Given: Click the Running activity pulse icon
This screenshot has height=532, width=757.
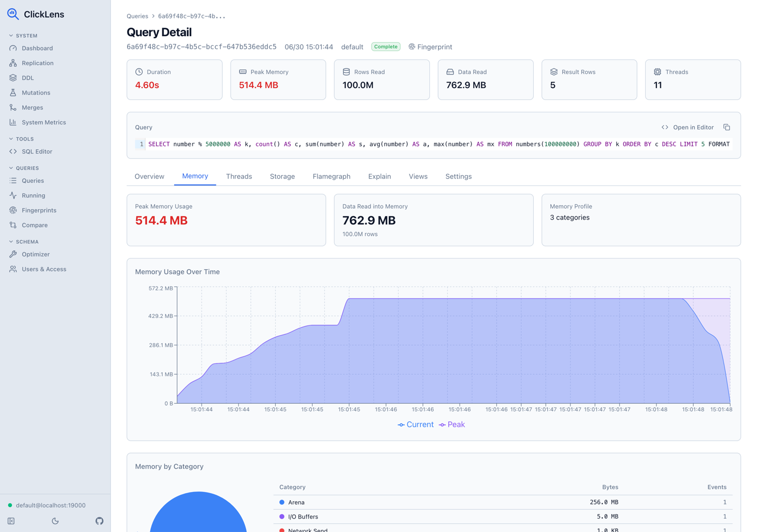Looking at the screenshot, I should coord(13,195).
